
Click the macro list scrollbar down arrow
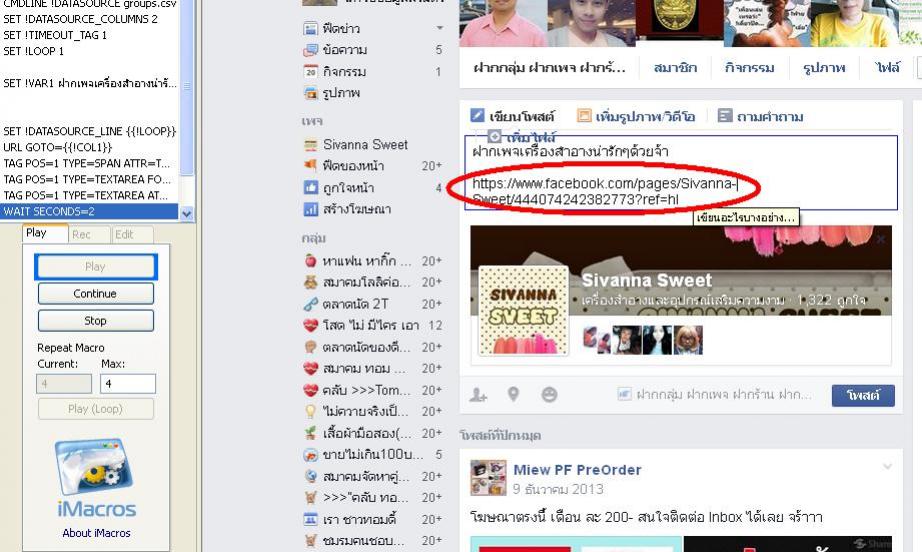187,213
